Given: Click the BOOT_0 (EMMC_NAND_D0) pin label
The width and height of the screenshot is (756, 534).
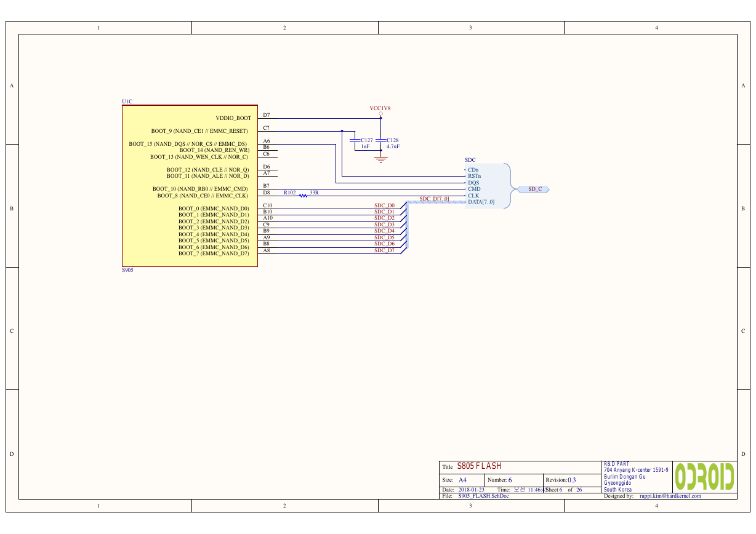Looking at the screenshot, I should pyautogui.click(x=214, y=209).
